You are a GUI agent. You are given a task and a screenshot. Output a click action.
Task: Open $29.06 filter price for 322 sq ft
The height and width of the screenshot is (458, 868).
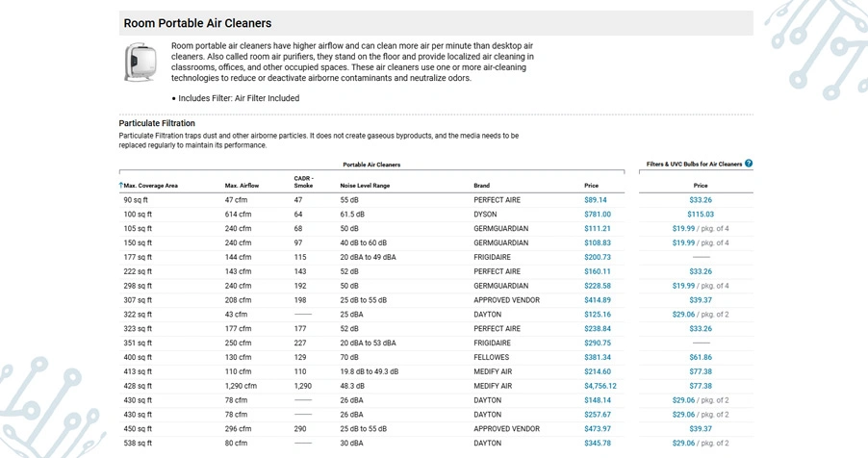pos(683,315)
